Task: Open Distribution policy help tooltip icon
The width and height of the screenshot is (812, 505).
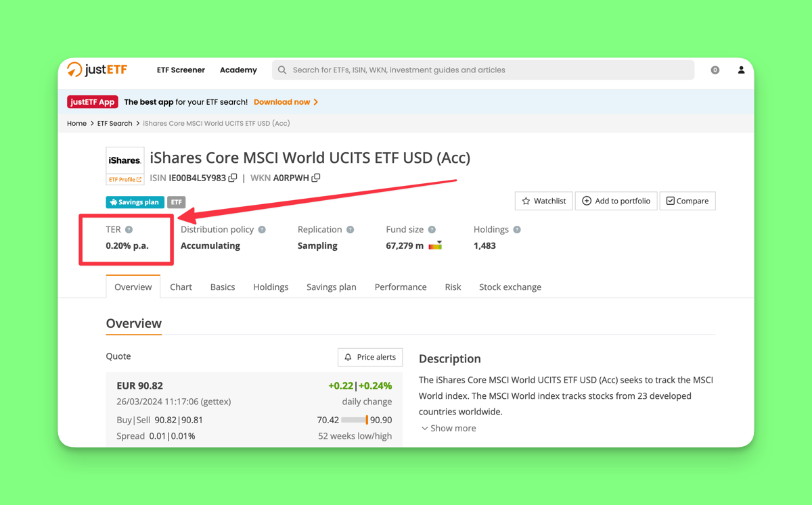Action: (262, 230)
